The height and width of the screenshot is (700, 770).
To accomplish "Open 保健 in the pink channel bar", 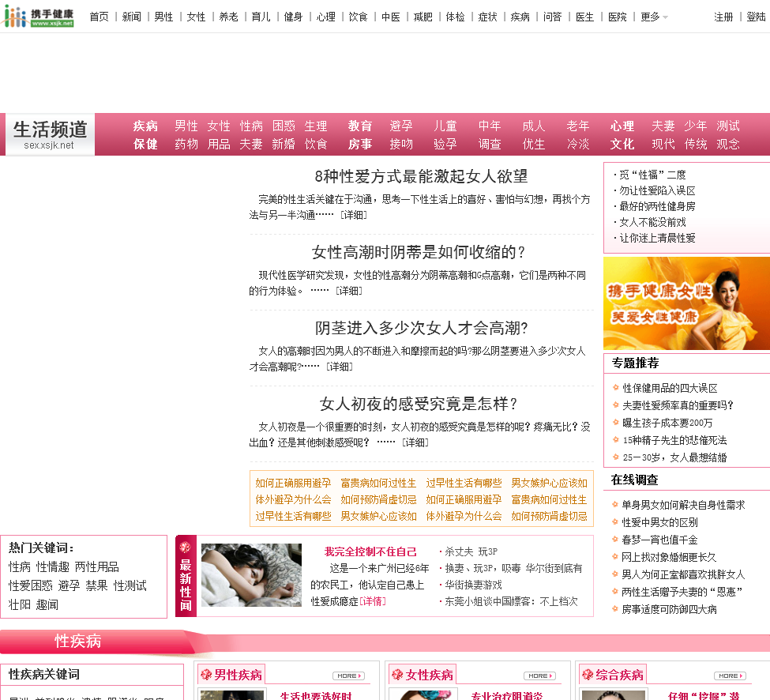I will tap(145, 145).
